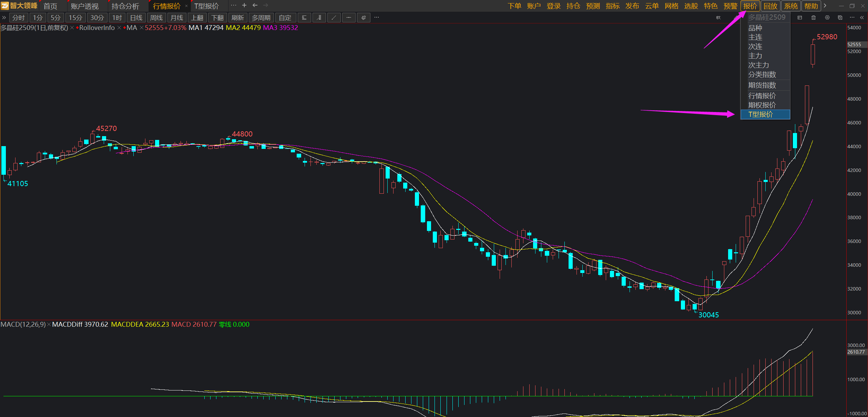Switch chart period to 1时

click(x=117, y=18)
